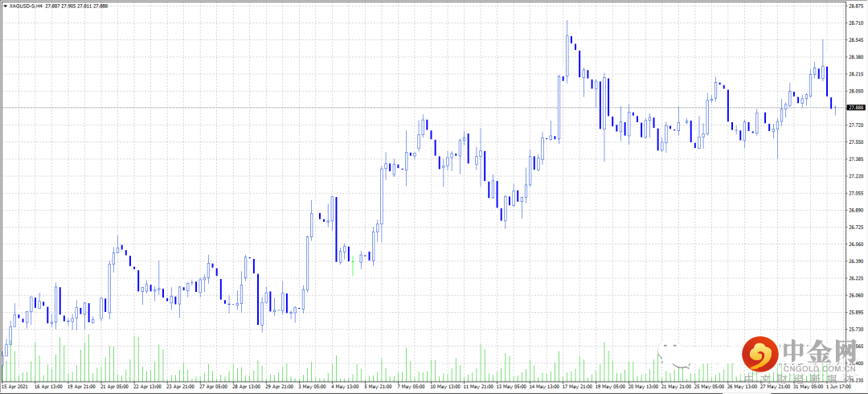This screenshot has height=394, width=868.
Task: Click the current price tag 27.888
Action: [x=855, y=108]
